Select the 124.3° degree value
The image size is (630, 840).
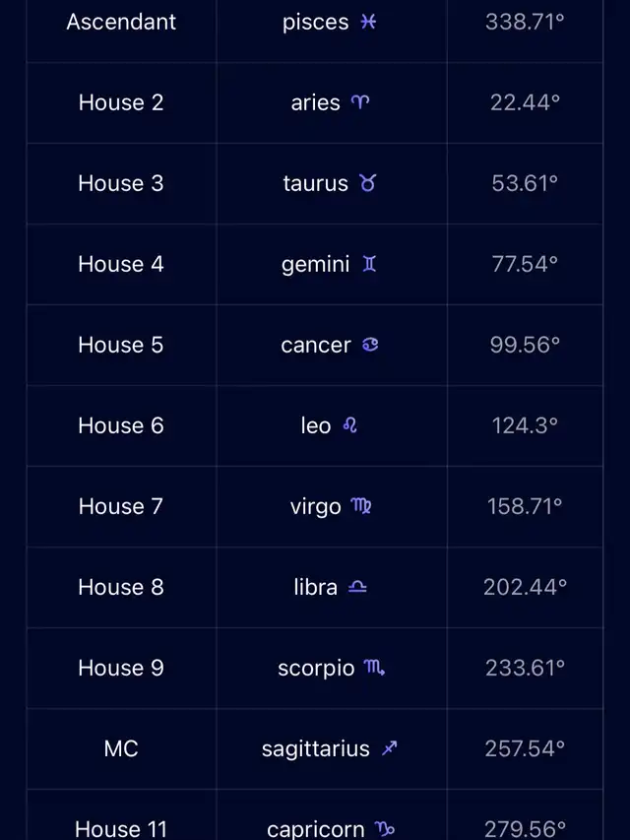(x=525, y=425)
